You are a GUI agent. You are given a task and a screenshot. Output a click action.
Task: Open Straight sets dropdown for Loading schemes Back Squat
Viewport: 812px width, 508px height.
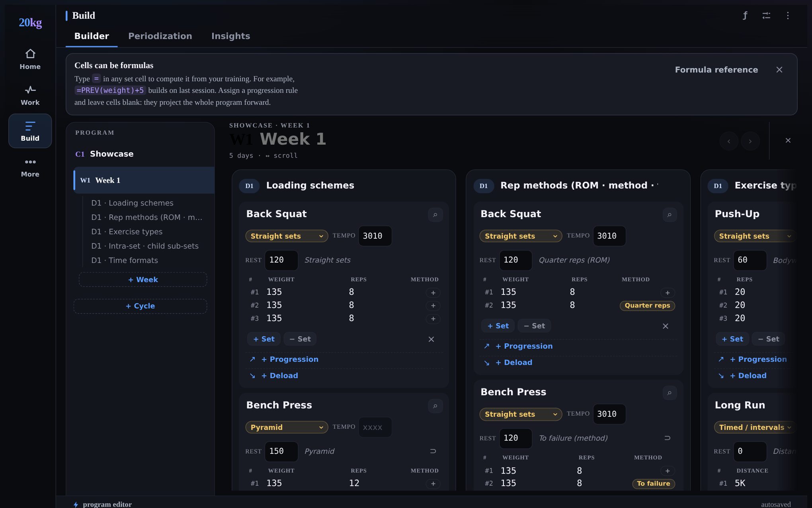click(287, 236)
